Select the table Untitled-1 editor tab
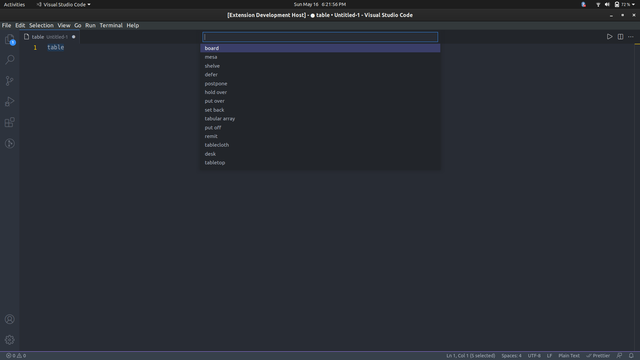The width and height of the screenshot is (640, 360). coord(49,37)
